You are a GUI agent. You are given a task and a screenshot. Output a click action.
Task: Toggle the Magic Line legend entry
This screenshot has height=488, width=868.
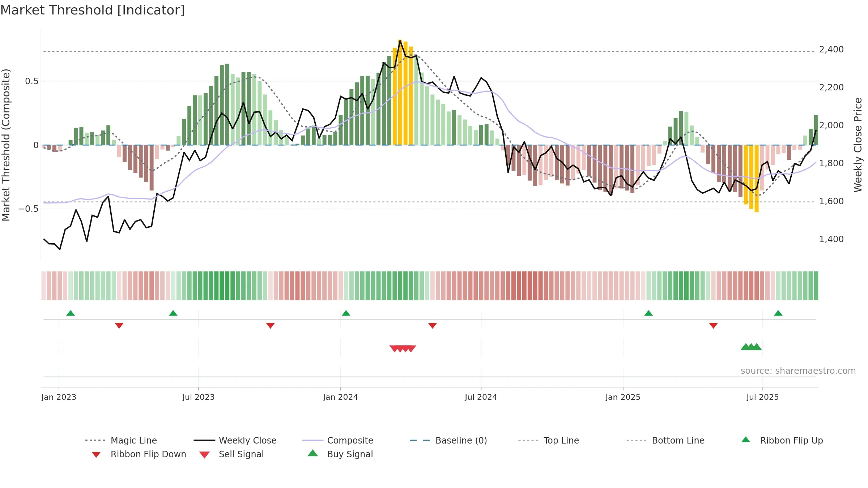pyautogui.click(x=121, y=440)
